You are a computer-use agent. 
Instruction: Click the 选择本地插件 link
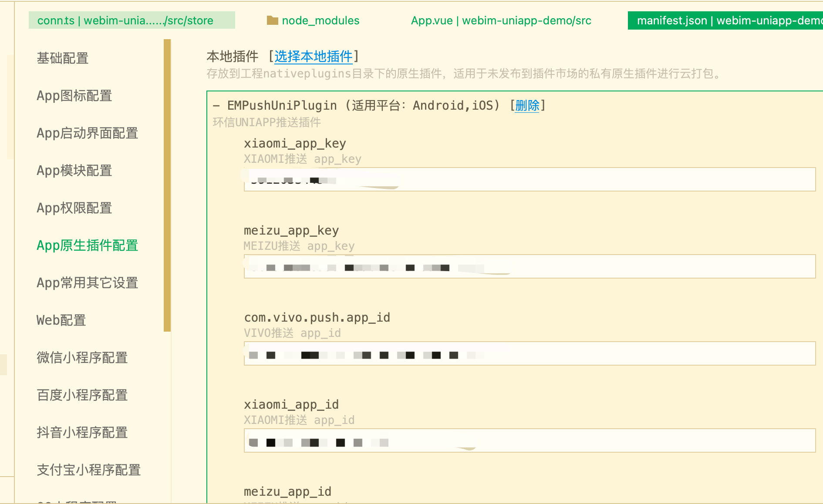pos(313,57)
